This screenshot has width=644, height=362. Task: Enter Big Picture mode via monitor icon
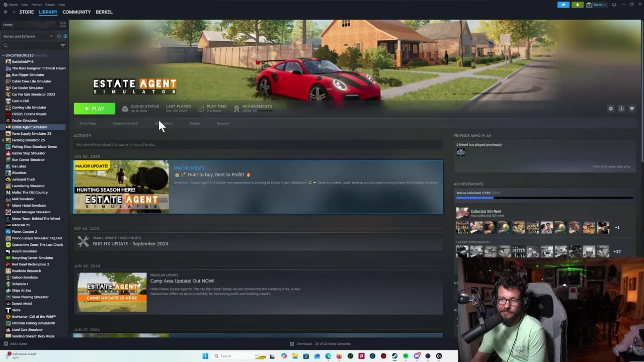point(614,5)
